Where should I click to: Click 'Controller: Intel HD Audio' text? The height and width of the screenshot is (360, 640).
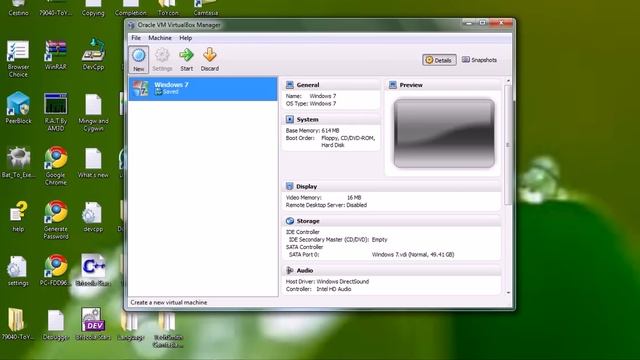coord(318,289)
